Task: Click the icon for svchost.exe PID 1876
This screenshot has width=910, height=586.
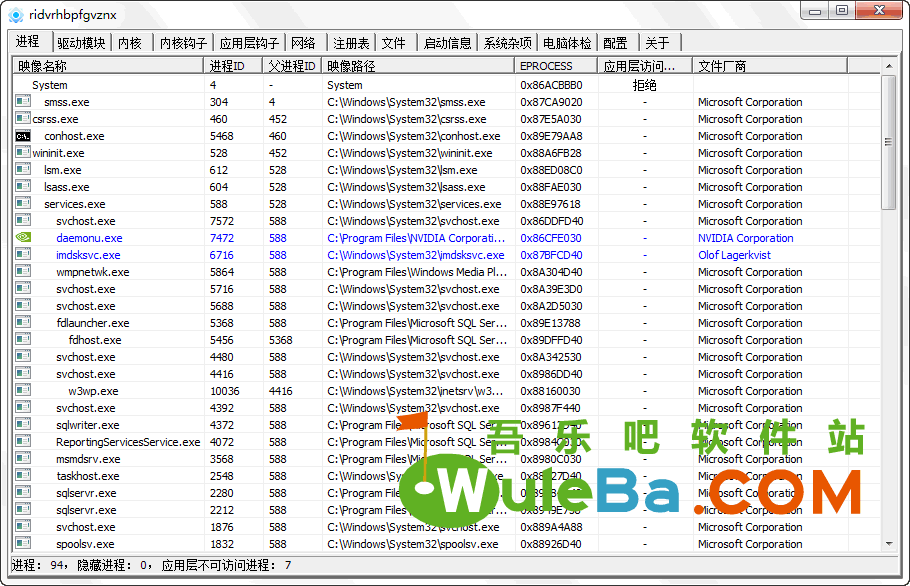Action: (x=23, y=527)
